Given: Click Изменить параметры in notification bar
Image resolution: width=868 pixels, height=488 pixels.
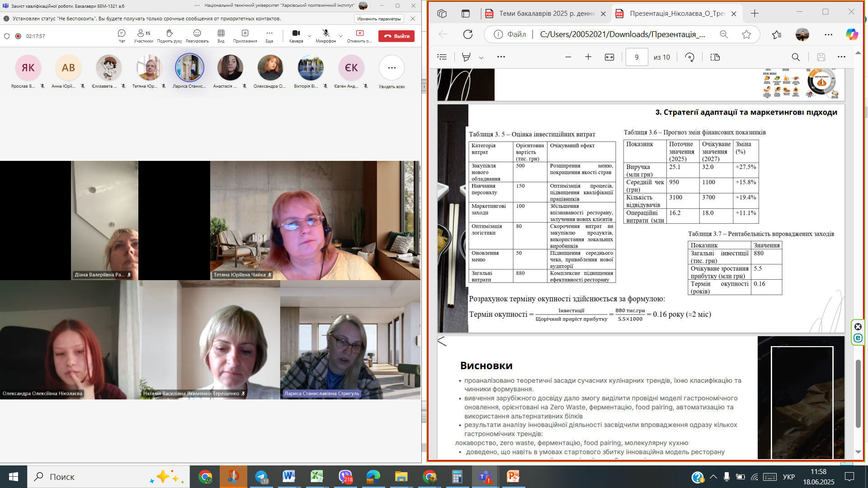Looking at the screenshot, I should tap(379, 19).
